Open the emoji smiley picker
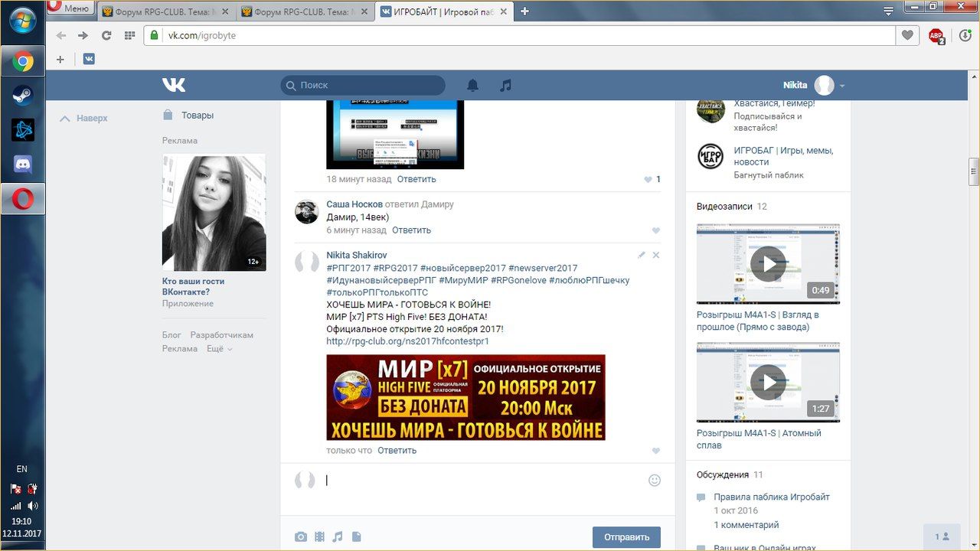Viewport: 980px width, 551px height. point(654,481)
